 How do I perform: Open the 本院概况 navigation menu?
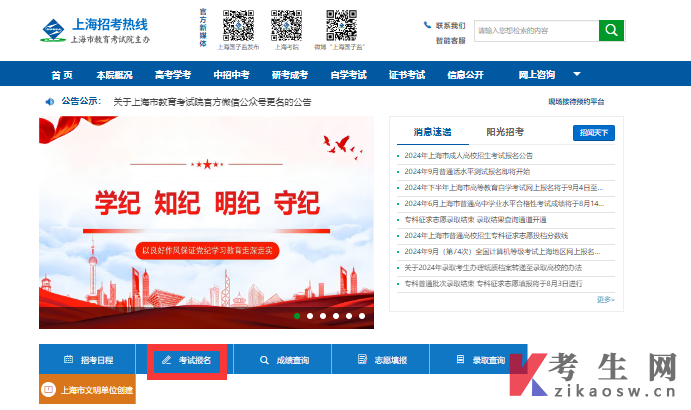(x=115, y=75)
